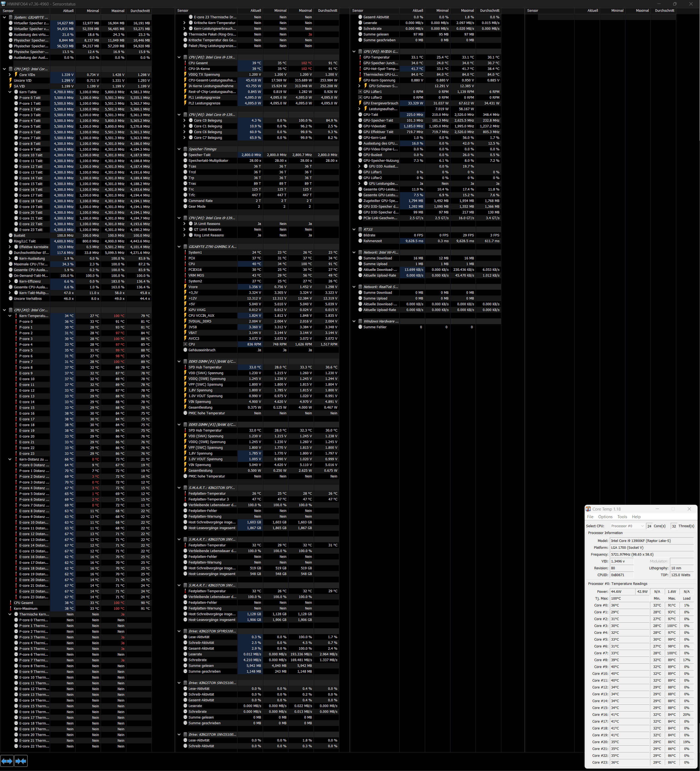Click the clock icon beside Bustakt
700x771 pixels.
11,236
